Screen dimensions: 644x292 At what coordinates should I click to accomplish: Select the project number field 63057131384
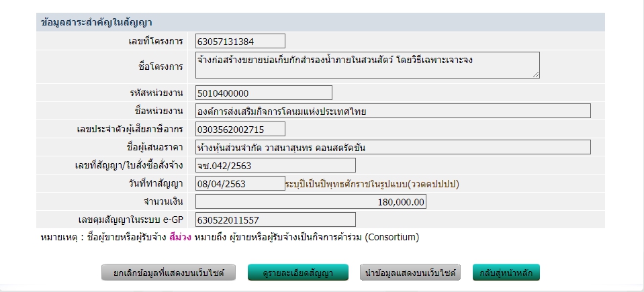pos(240,41)
